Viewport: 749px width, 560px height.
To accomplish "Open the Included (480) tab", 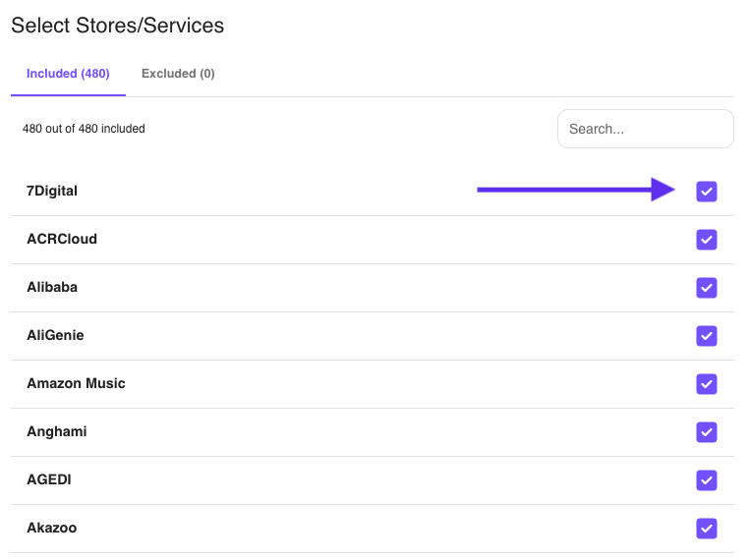I will pyautogui.click(x=68, y=74).
